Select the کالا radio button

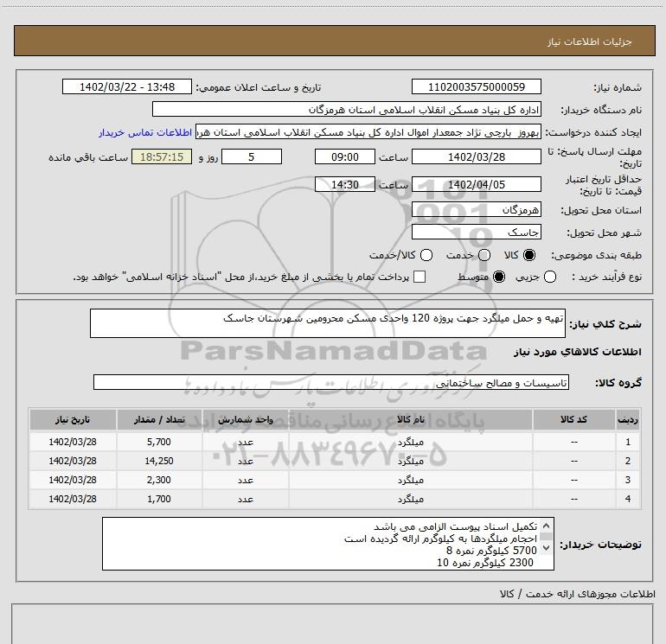pos(529,255)
